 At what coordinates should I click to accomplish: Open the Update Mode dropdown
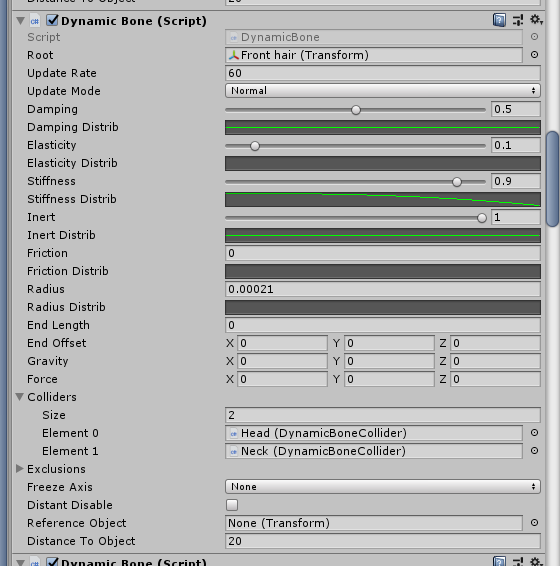tap(383, 91)
